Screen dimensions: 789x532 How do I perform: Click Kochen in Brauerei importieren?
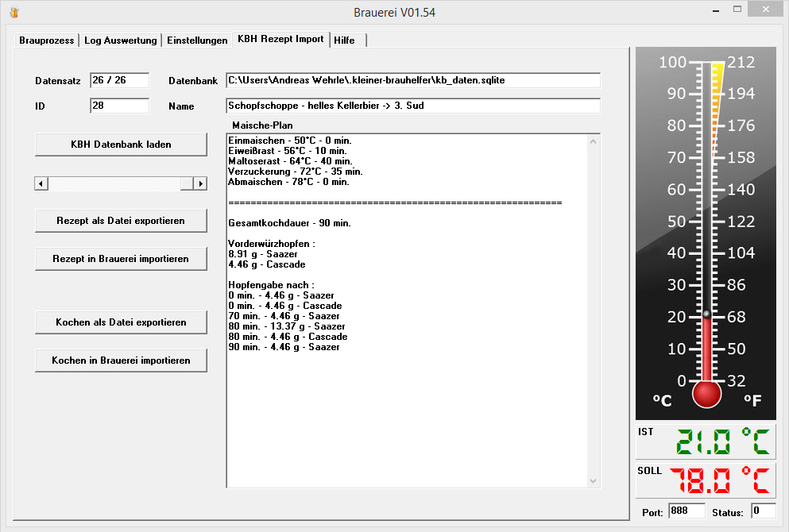click(x=121, y=360)
